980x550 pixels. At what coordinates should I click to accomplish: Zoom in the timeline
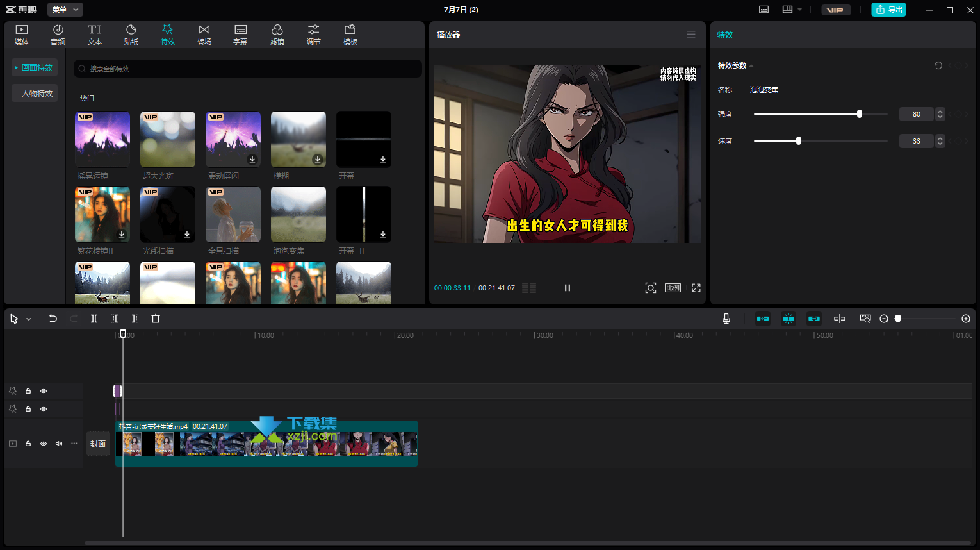point(966,319)
